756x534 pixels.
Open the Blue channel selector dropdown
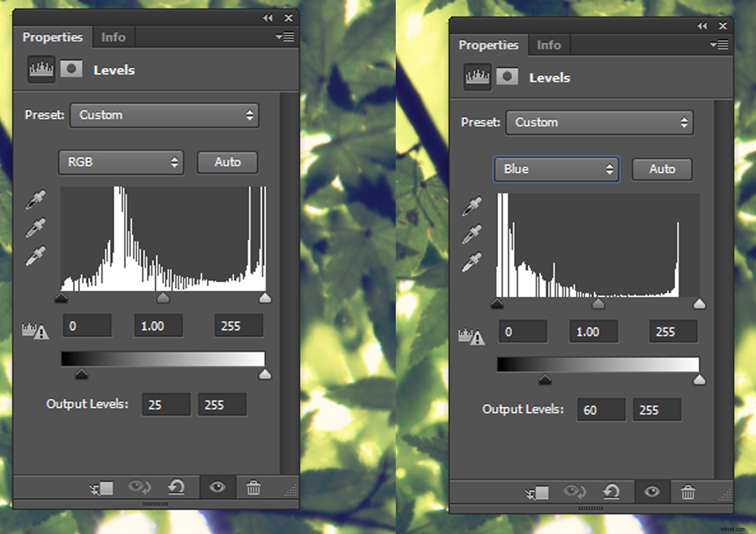pyautogui.click(x=556, y=169)
